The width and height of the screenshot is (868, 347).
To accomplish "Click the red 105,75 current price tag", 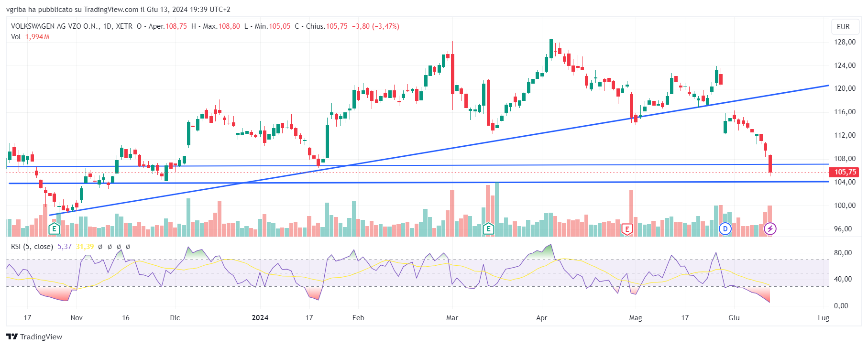I will coord(845,172).
